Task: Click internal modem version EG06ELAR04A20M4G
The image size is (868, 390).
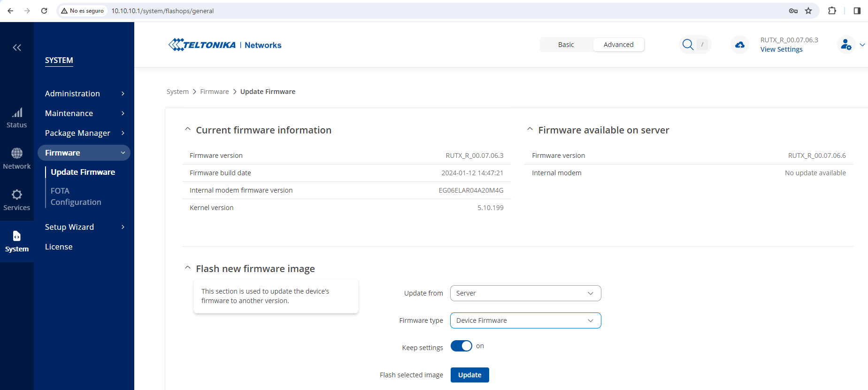Action: click(471, 190)
